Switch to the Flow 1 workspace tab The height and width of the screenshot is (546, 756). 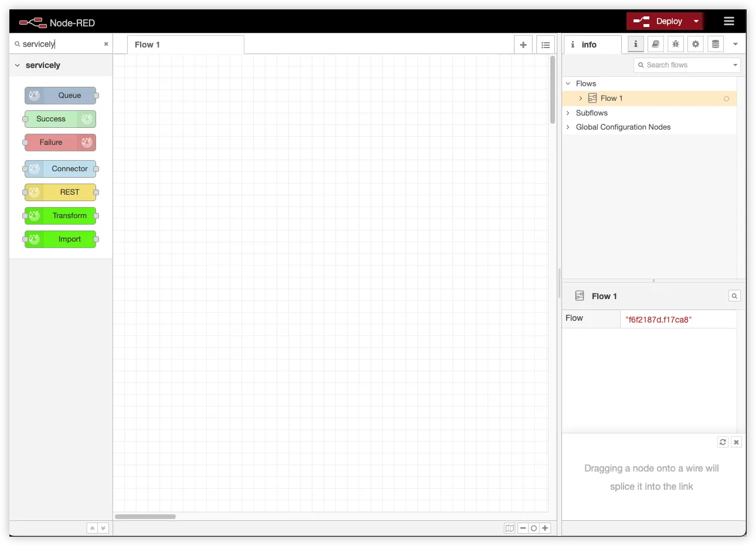(186, 45)
